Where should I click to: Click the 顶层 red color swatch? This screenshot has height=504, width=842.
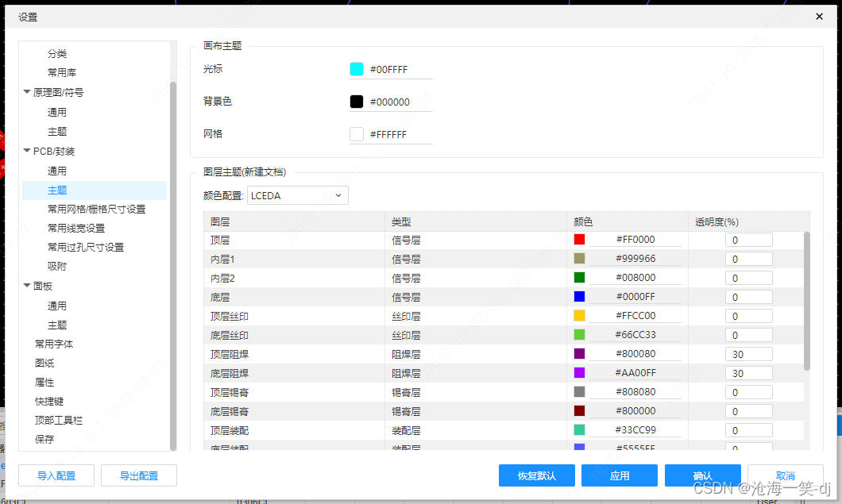point(579,240)
